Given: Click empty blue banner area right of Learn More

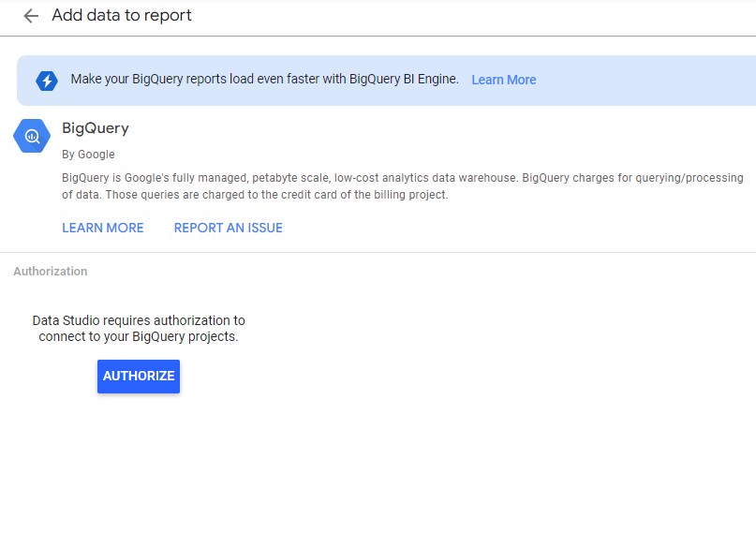Looking at the screenshot, I should [646, 81].
